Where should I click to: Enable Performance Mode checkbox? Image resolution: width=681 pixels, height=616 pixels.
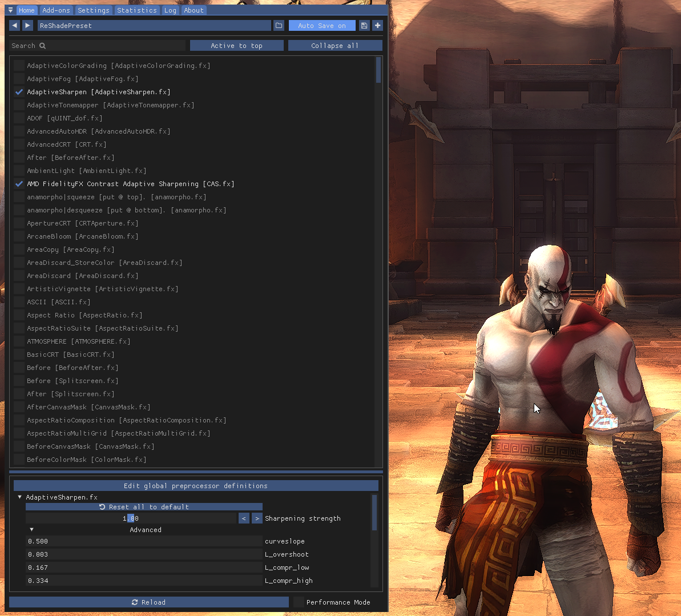(x=299, y=602)
